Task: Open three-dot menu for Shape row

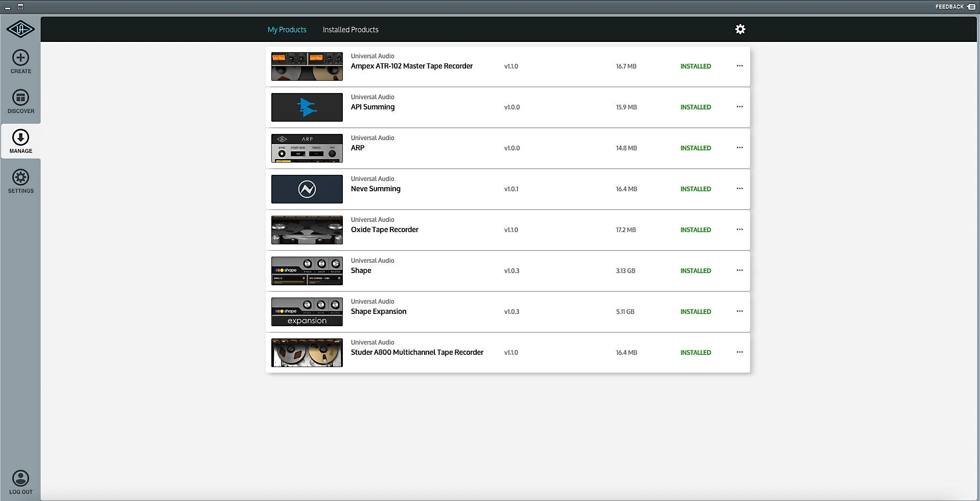Action: 739,270
